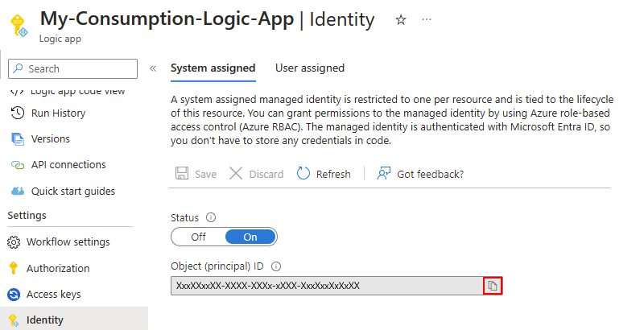Set Status toggle to On
The width and height of the screenshot is (644, 330).
click(250, 237)
